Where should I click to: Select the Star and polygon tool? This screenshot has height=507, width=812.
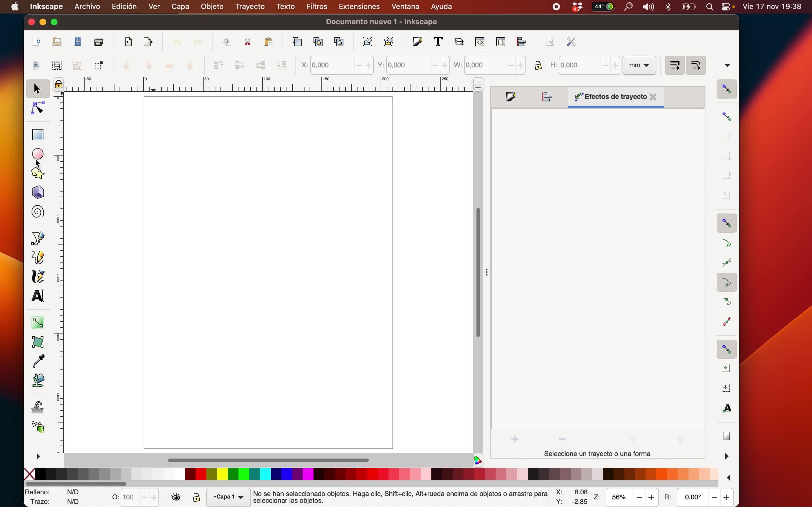point(37,173)
